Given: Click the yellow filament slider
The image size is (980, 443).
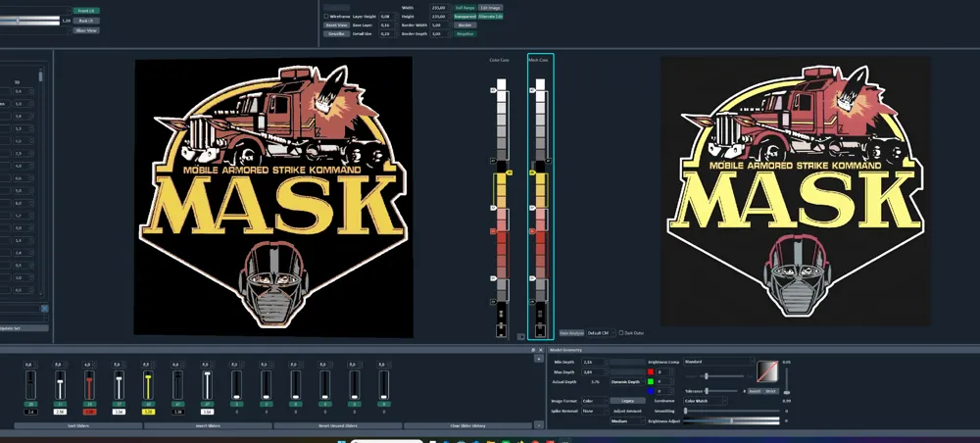Looking at the screenshot, I should (x=148, y=385).
